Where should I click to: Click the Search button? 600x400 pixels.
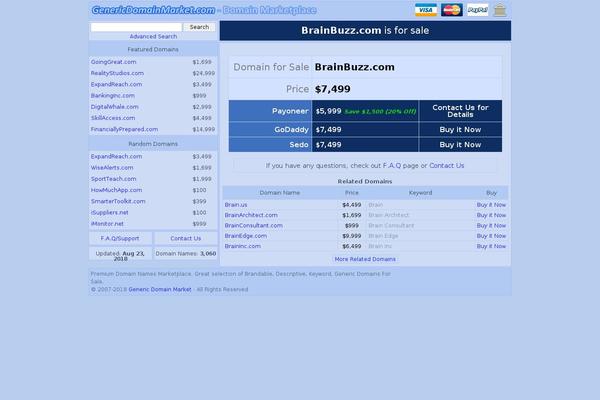tap(199, 27)
